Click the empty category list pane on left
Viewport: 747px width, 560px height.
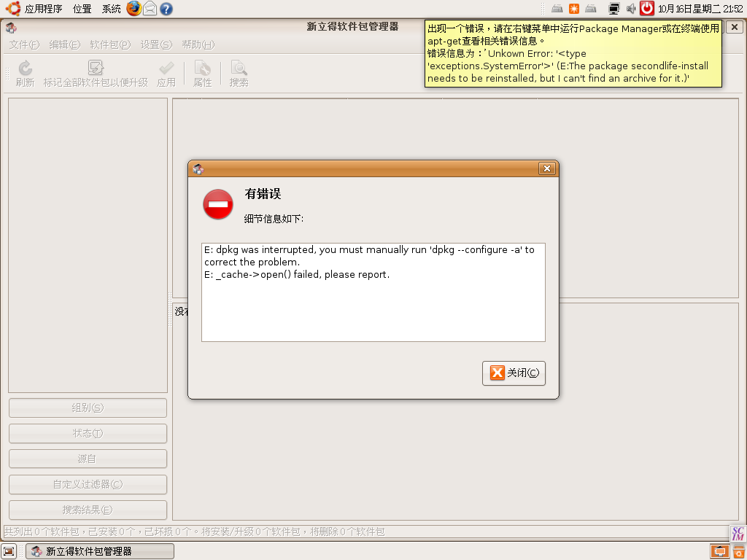[88, 245]
